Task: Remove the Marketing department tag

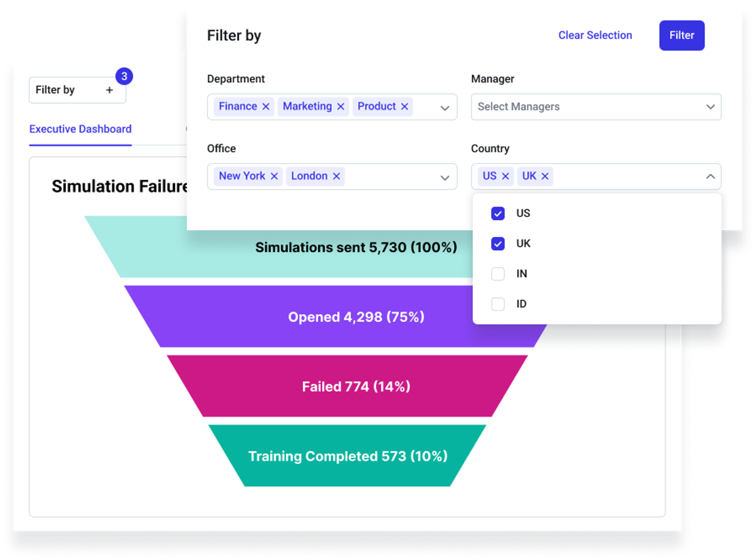Action: 341,107
